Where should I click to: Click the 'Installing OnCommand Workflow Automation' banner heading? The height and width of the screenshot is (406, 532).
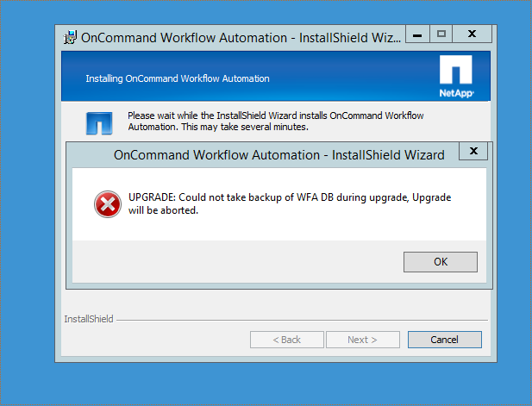pyautogui.click(x=177, y=78)
